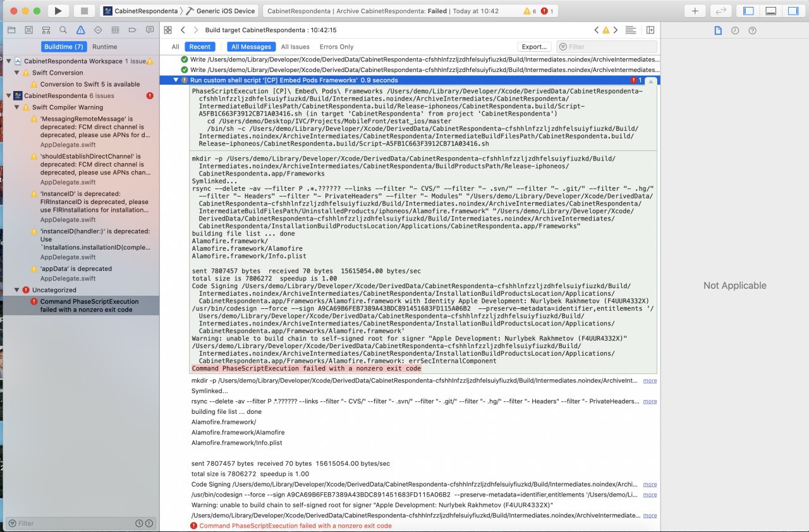Viewport: 809px width, 532px height.
Task: Open the Breakpoint navigator
Action: click(132, 30)
